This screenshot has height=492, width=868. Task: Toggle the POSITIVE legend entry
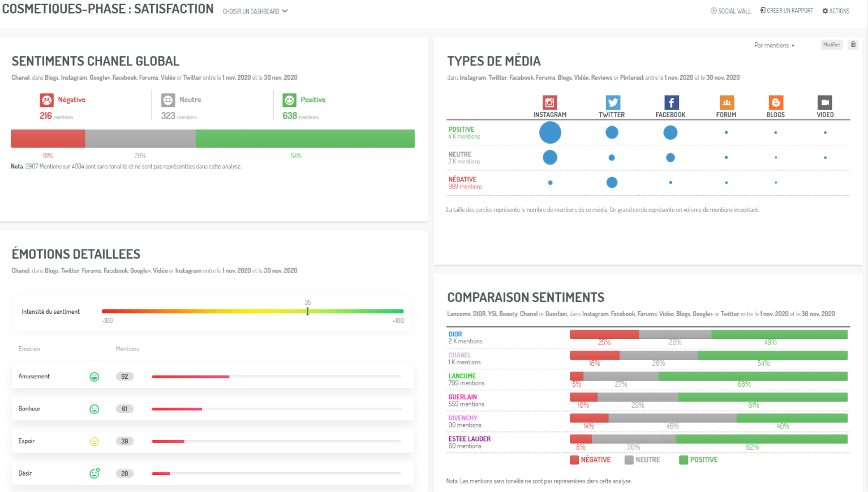(698, 460)
